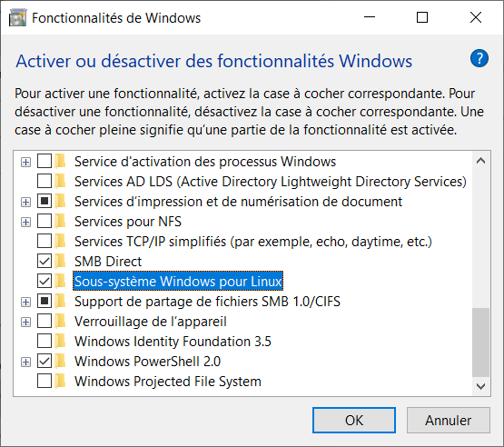This screenshot has height=447, width=504.
Task: Click the Fonctionnalités de Windows title bar icon
Action: [x=17, y=17]
